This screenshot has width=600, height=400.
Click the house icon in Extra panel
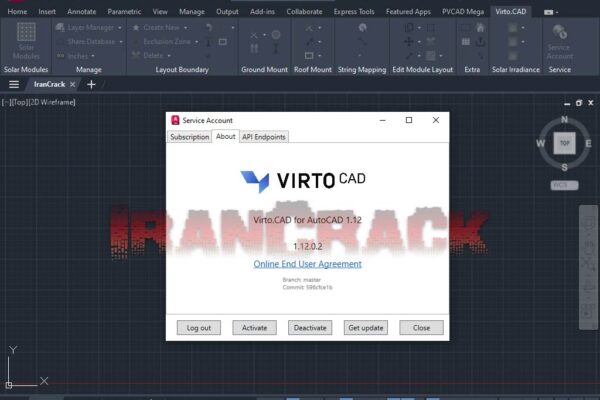coord(480,28)
